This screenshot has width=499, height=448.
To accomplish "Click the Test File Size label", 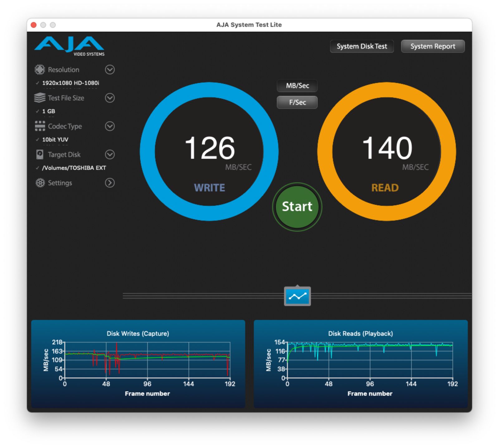I will [x=66, y=98].
